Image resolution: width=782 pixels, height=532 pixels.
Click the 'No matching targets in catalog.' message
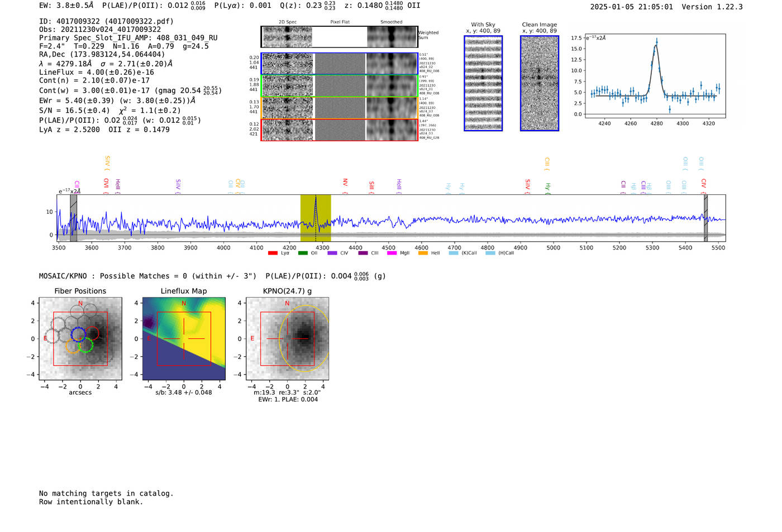click(x=106, y=493)
